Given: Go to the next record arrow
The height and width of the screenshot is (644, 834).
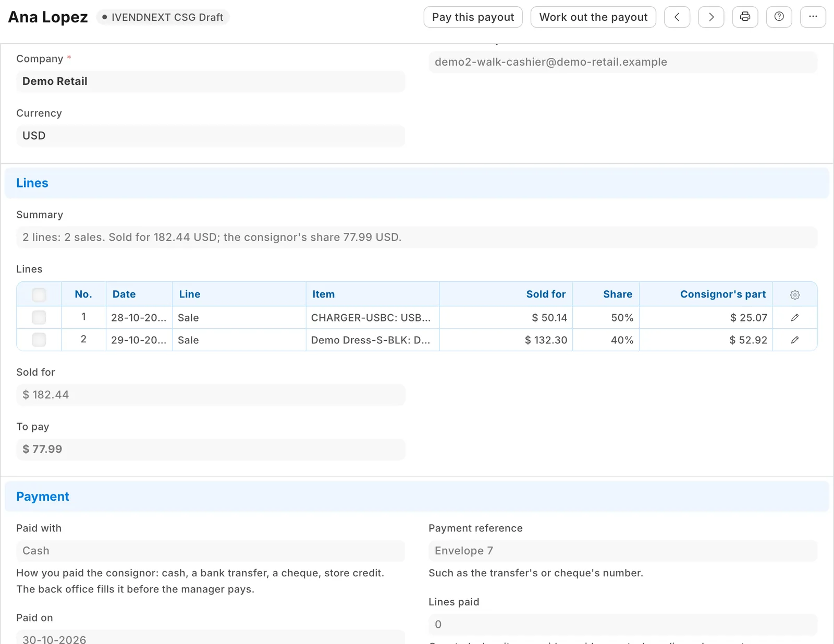Looking at the screenshot, I should tap(711, 17).
